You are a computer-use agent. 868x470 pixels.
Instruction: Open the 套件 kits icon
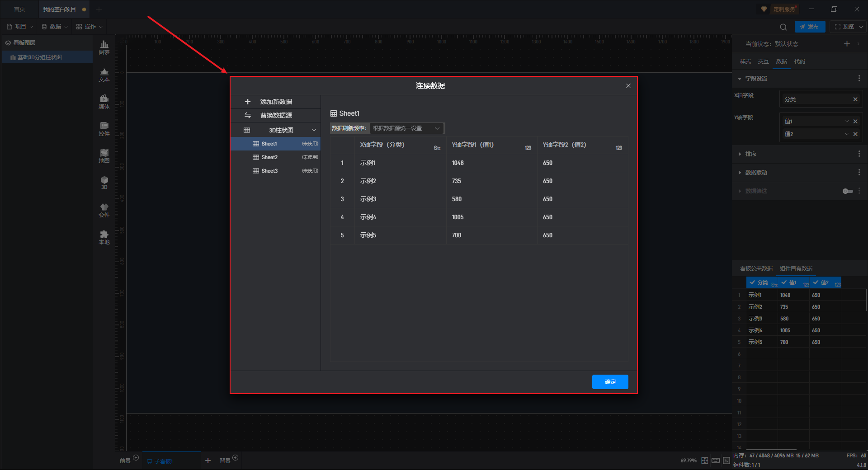tap(104, 210)
